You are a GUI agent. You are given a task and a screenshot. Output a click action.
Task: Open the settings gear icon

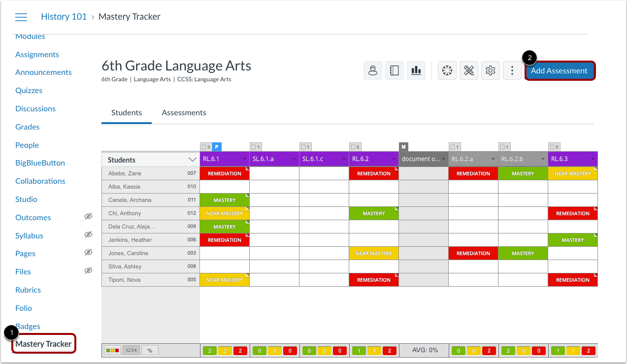click(490, 70)
